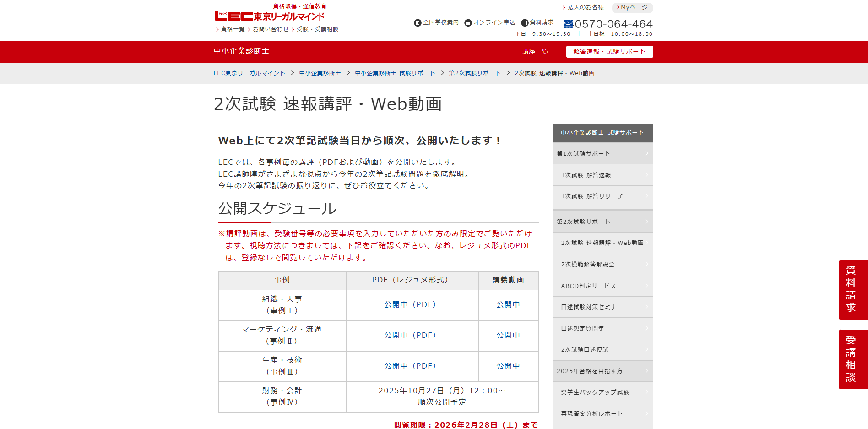Click the LEC東京リーガルマインド logo
The height and width of the screenshot is (429, 868).
pos(269,16)
